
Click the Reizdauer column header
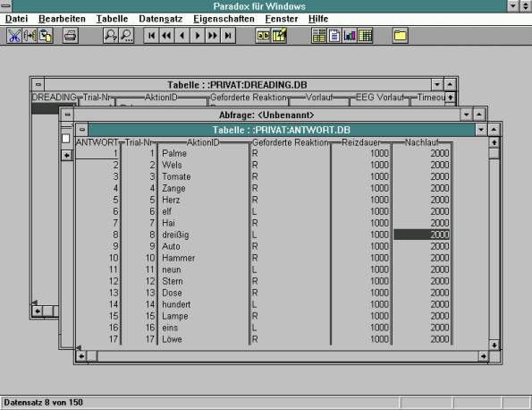361,142
